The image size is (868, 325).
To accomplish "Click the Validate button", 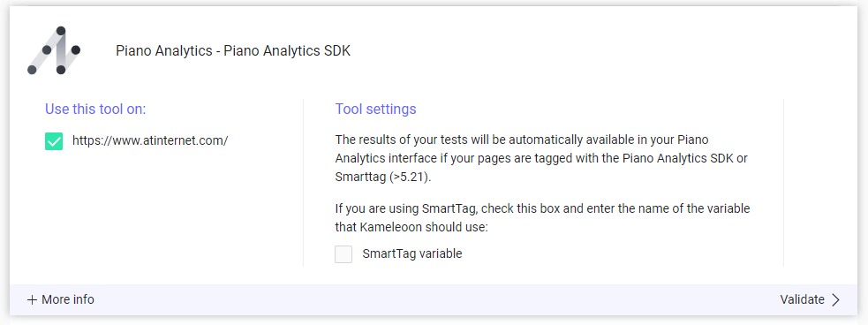I will click(810, 300).
